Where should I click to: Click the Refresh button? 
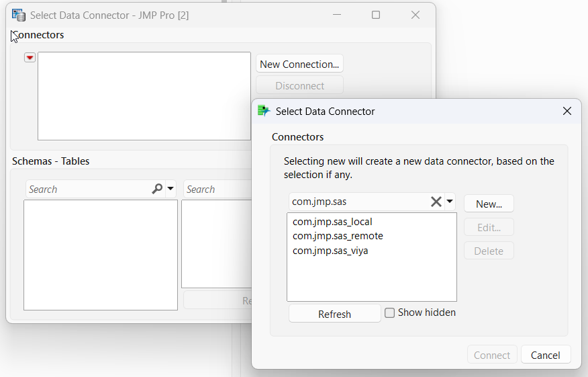click(x=334, y=314)
